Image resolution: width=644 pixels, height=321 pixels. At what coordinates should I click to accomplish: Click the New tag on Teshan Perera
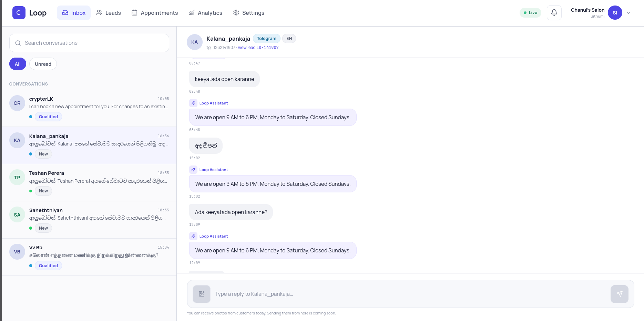click(x=43, y=191)
